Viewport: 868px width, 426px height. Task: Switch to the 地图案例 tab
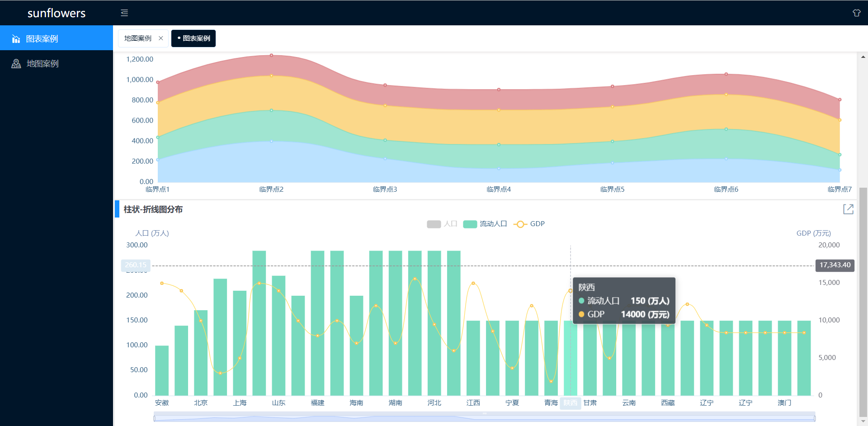138,38
